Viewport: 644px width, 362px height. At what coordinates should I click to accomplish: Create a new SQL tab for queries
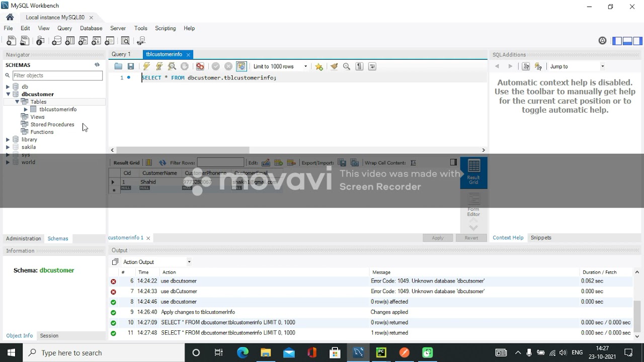point(11,41)
